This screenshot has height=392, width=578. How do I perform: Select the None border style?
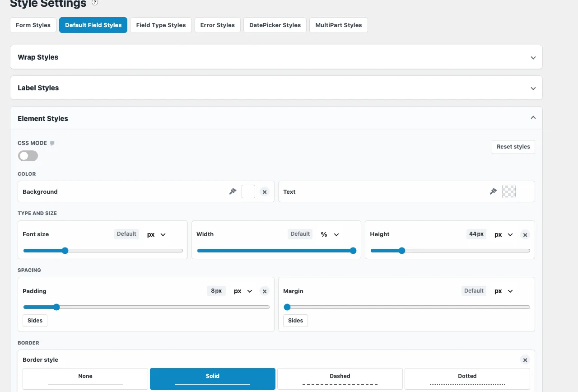pos(85,378)
